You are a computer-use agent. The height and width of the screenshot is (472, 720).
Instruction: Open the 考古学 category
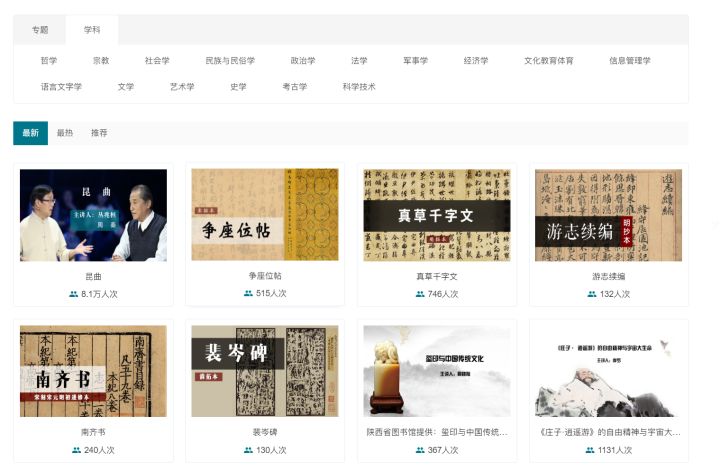pos(295,87)
